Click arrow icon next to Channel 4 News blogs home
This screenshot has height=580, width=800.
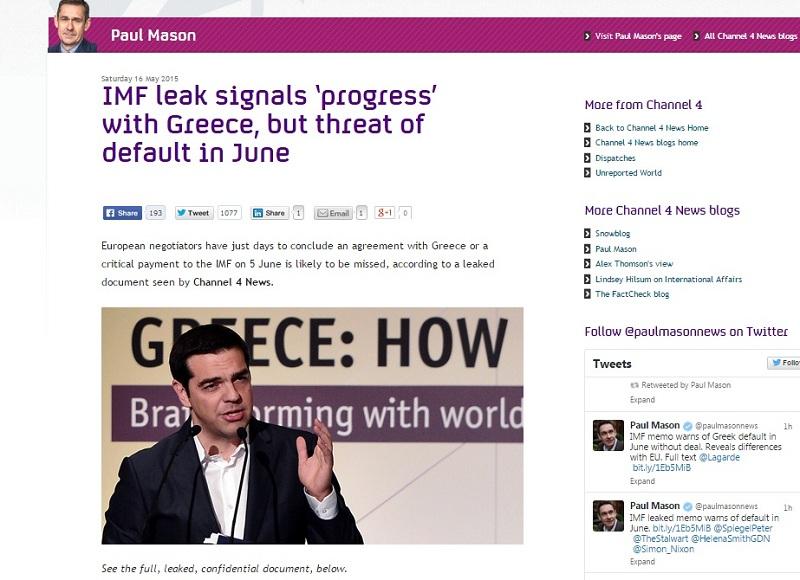(x=587, y=142)
